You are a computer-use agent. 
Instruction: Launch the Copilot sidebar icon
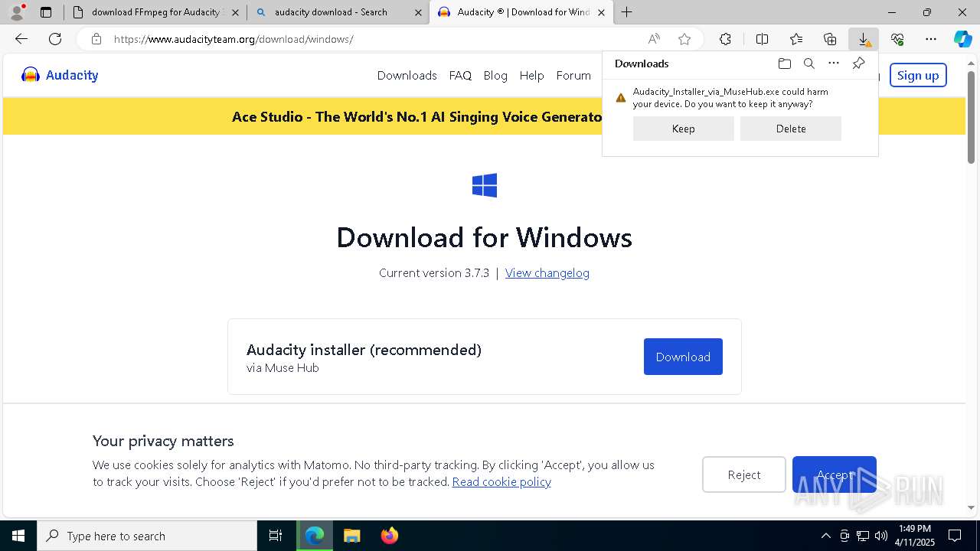(x=962, y=39)
